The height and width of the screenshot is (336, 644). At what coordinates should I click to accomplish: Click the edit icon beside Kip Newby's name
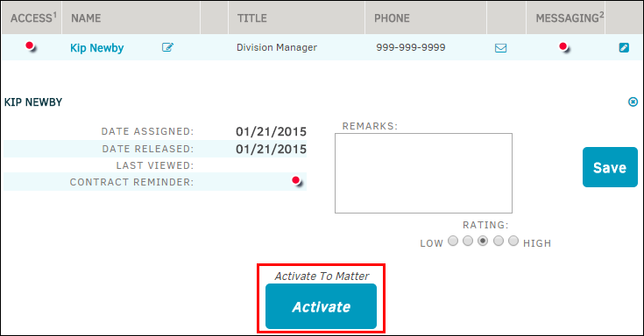tap(167, 47)
